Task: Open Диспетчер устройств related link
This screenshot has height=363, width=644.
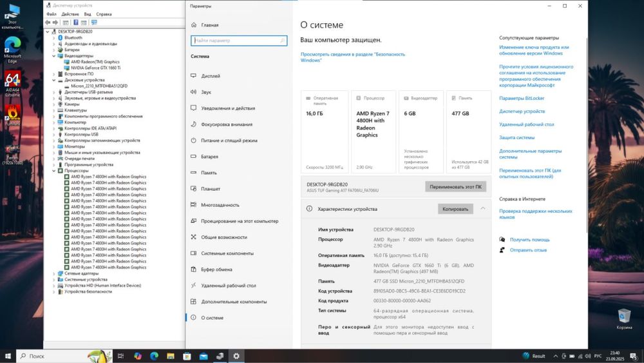Action: pos(522,112)
